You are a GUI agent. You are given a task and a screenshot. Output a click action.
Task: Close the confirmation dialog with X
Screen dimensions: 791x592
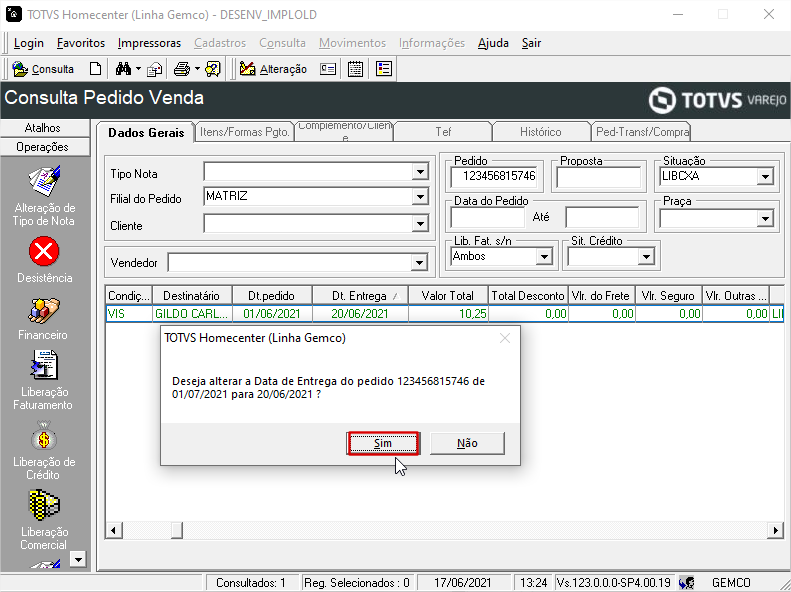(504, 338)
